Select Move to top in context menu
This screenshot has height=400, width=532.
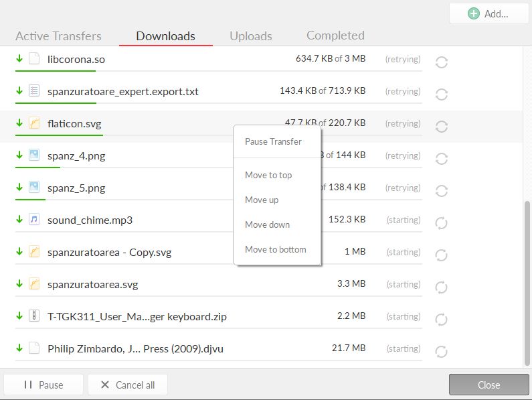click(268, 175)
